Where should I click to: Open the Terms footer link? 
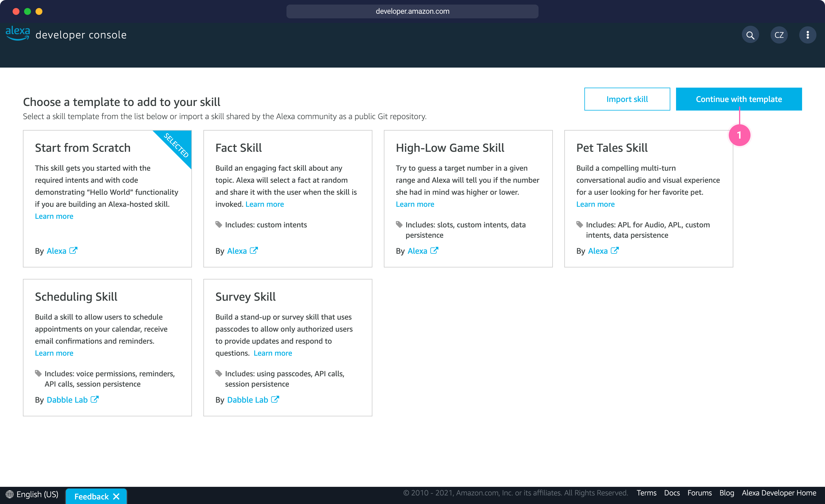point(646,493)
